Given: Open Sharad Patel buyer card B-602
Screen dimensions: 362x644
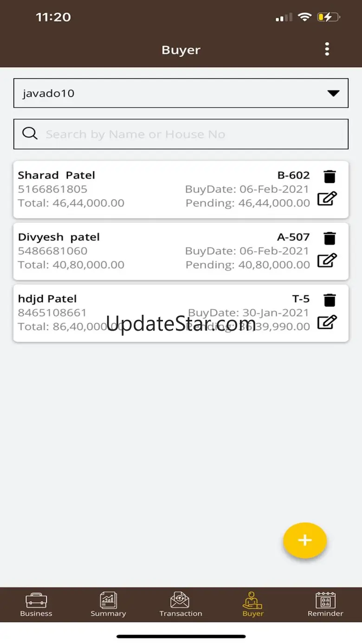Looking at the screenshot, I should point(139,189).
